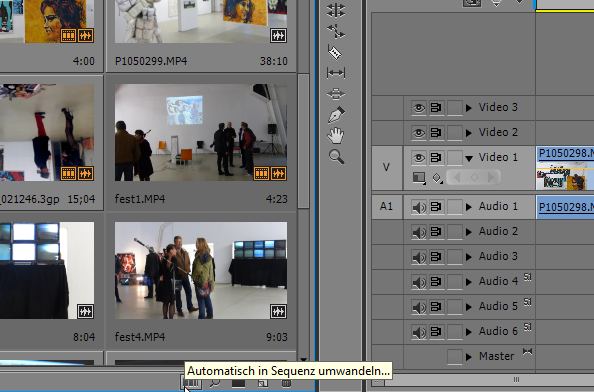The width and height of the screenshot is (594, 392).
Task: Click the project panel scroll down arrow
Action: pyautogui.click(x=303, y=359)
